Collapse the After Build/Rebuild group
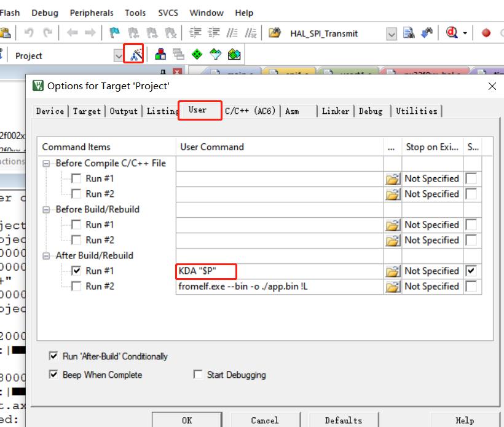This screenshot has height=427, width=504. coord(47,256)
